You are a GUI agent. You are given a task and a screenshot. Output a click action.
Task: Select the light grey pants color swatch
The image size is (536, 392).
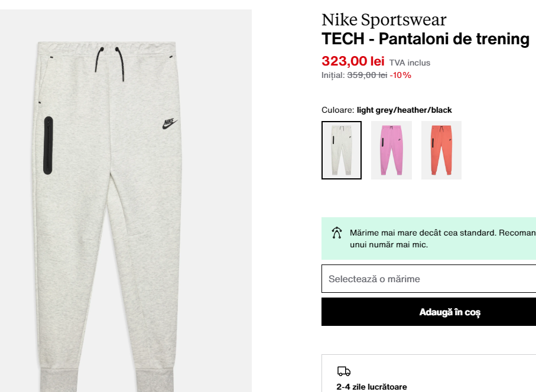point(342,150)
